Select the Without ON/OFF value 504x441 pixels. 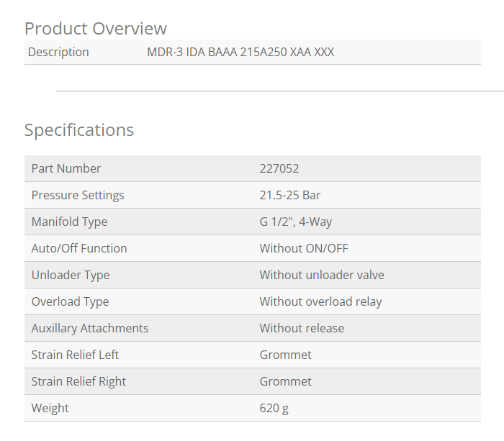click(x=304, y=249)
